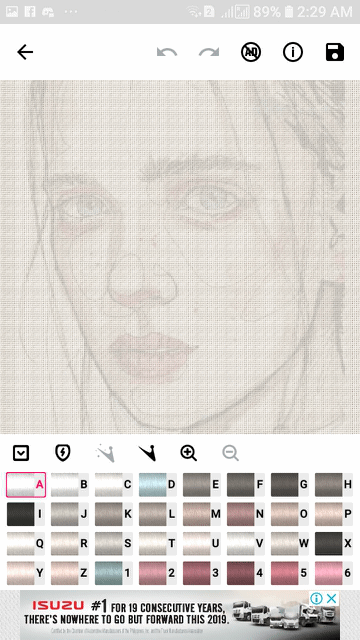The image size is (360, 640).
Task: Pick mauve thread N
Action: [246, 514]
